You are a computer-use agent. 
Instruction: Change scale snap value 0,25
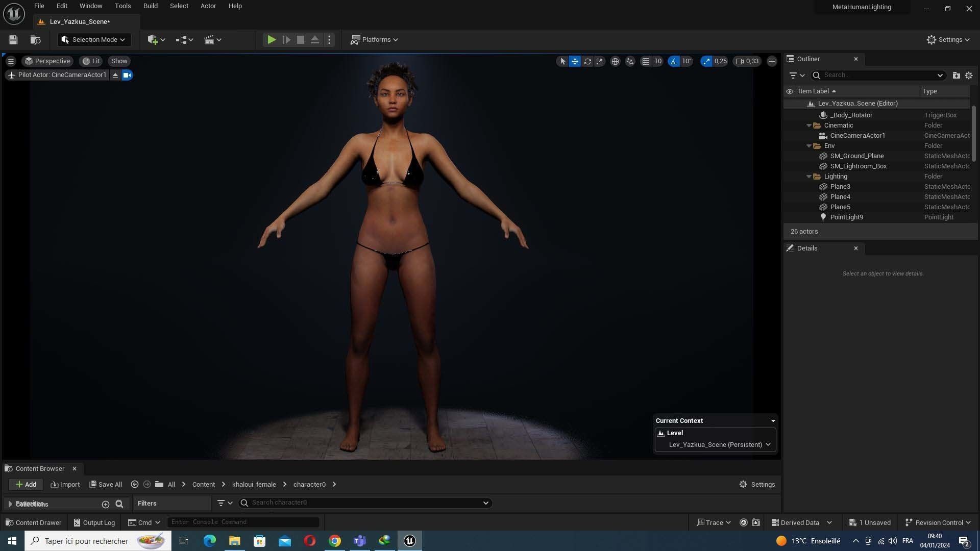click(x=720, y=61)
